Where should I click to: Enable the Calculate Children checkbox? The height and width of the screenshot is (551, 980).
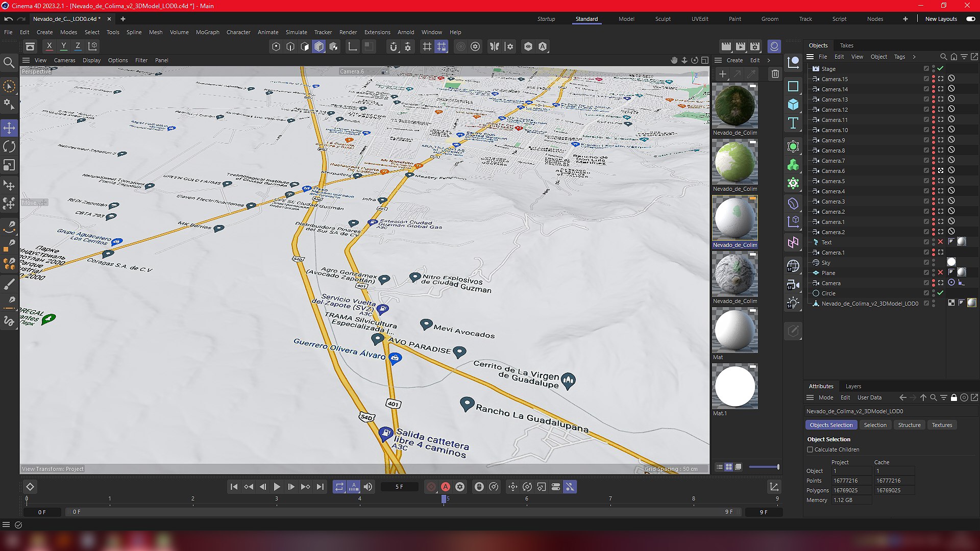point(810,449)
